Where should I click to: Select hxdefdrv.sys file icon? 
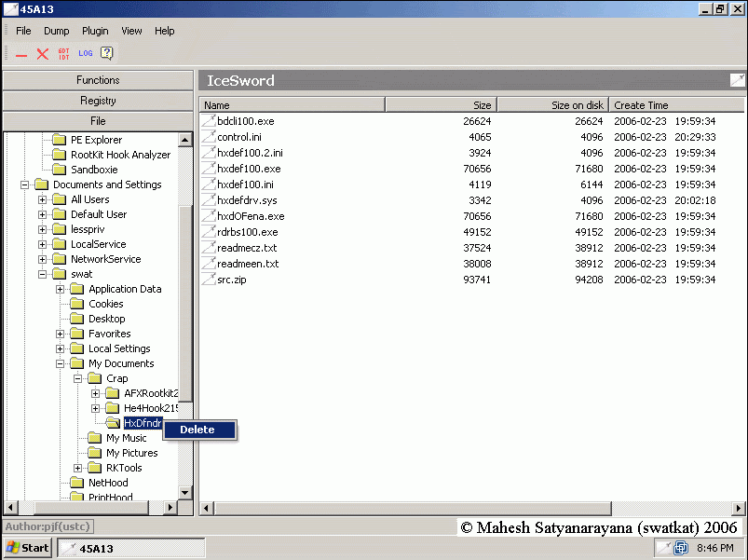point(209,199)
